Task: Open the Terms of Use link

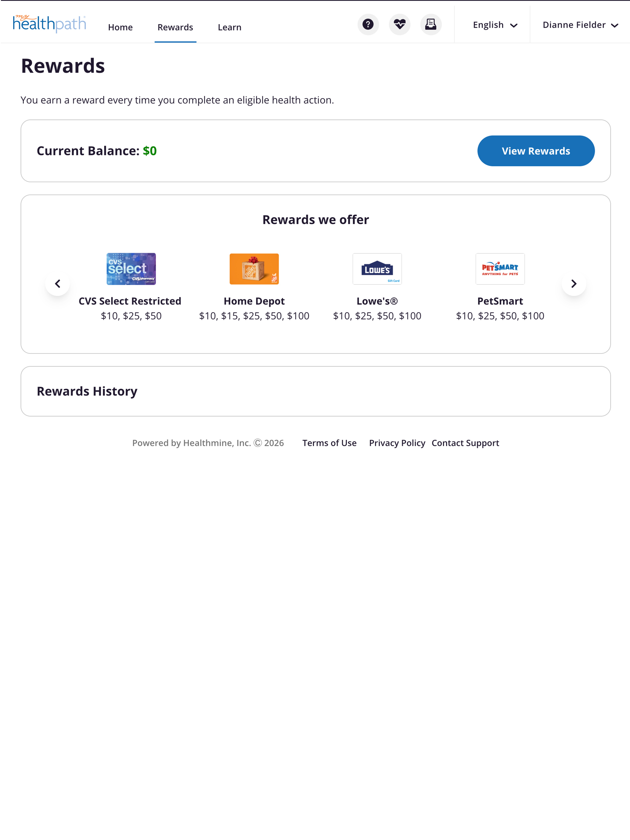Action: (329, 443)
